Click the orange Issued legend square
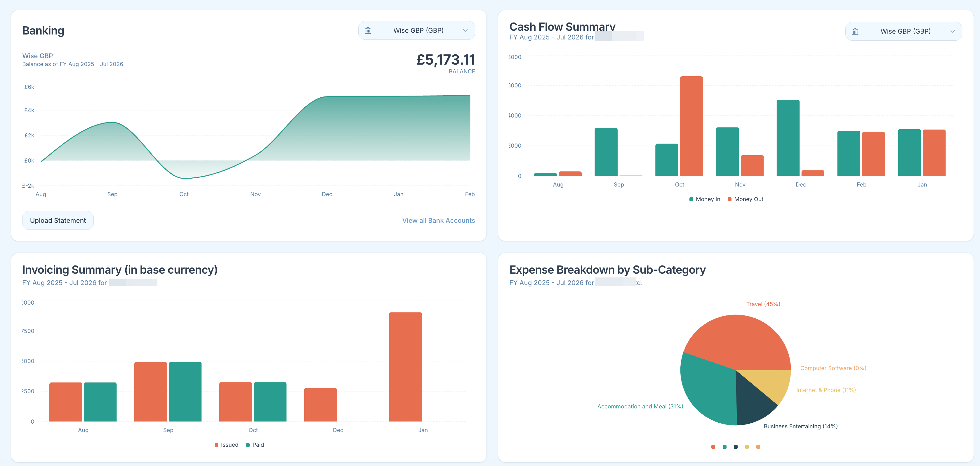This screenshot has width=980, height=466. (x=216, y=445)
